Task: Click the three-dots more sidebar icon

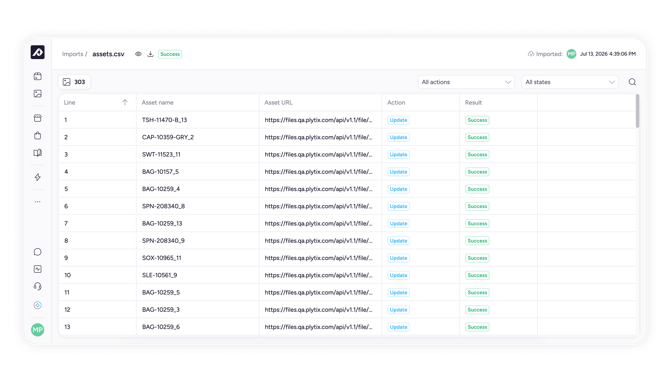Action: point(38,201)
